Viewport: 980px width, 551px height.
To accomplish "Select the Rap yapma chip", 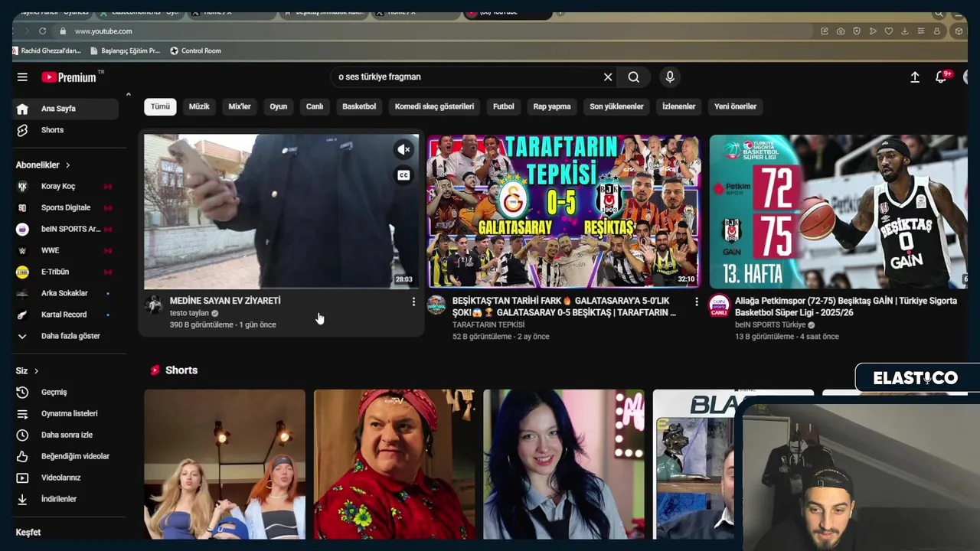I will (x=552, y=106).
